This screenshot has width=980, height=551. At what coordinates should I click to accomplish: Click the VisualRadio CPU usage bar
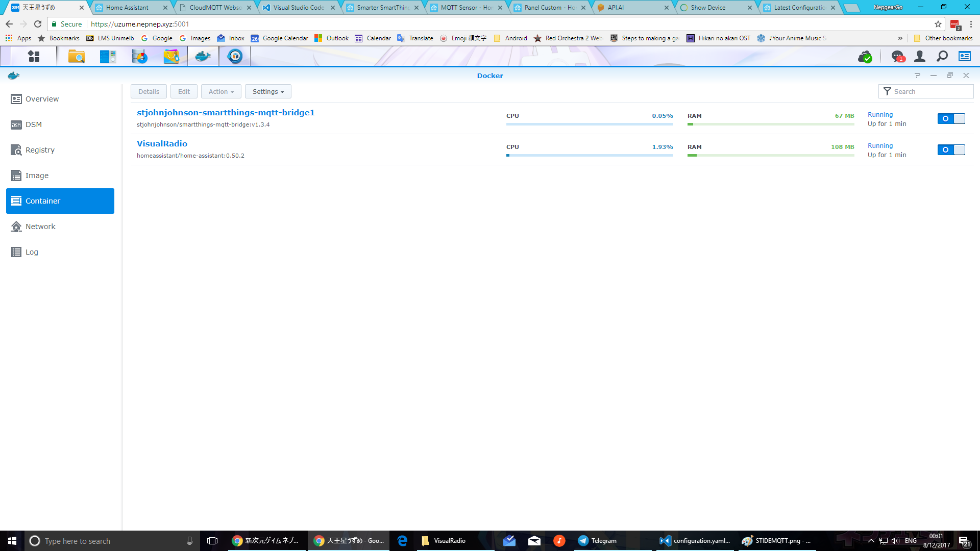pos(590,155)
